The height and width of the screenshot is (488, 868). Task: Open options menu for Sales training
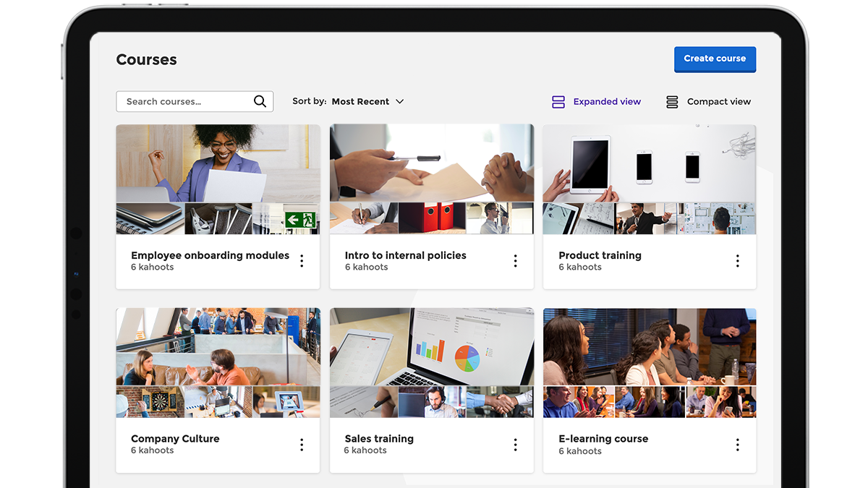click(516, 445)
